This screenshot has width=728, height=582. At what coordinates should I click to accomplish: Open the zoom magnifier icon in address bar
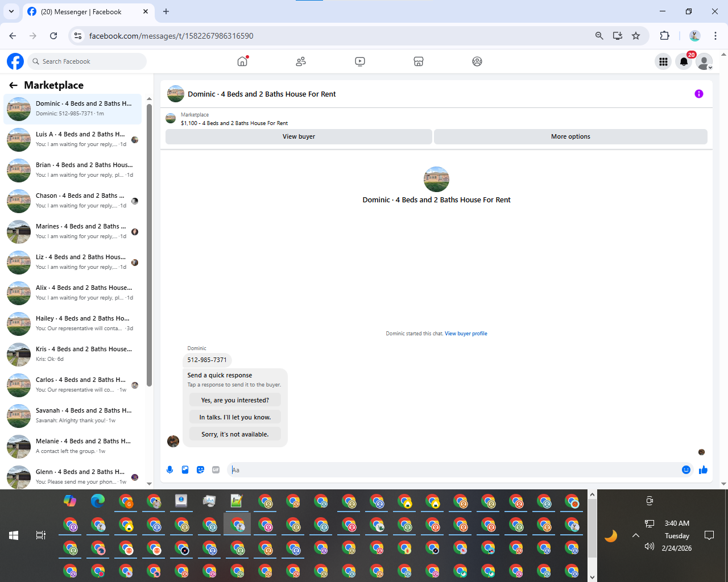(599, 36)
